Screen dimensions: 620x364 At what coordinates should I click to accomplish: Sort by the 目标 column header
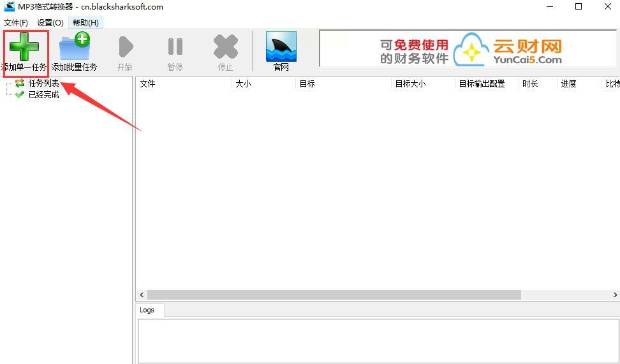click(x=344, y=84)
